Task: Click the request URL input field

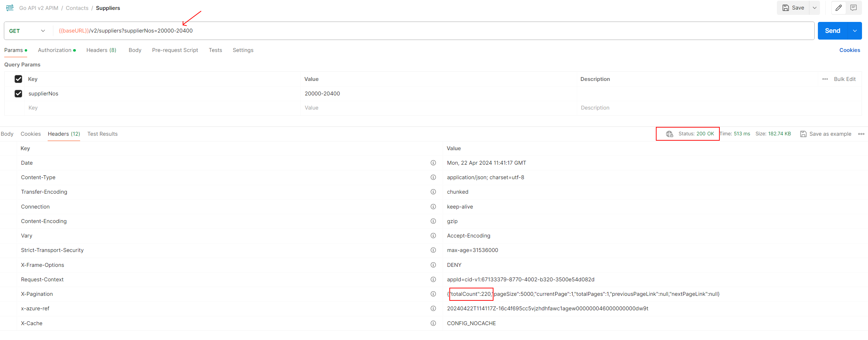Action: (x=424, y=31)
